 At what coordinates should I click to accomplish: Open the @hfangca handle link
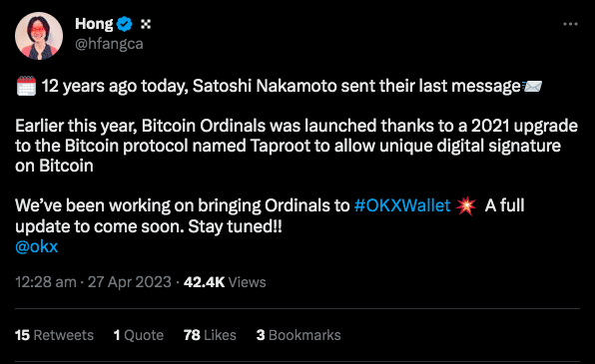(x=109, y=44)
